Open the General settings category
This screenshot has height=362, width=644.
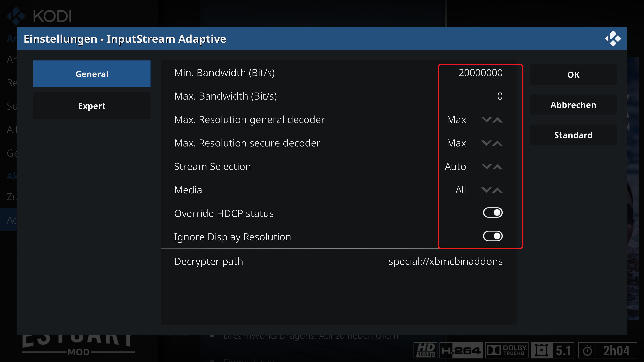pos(92,74)
